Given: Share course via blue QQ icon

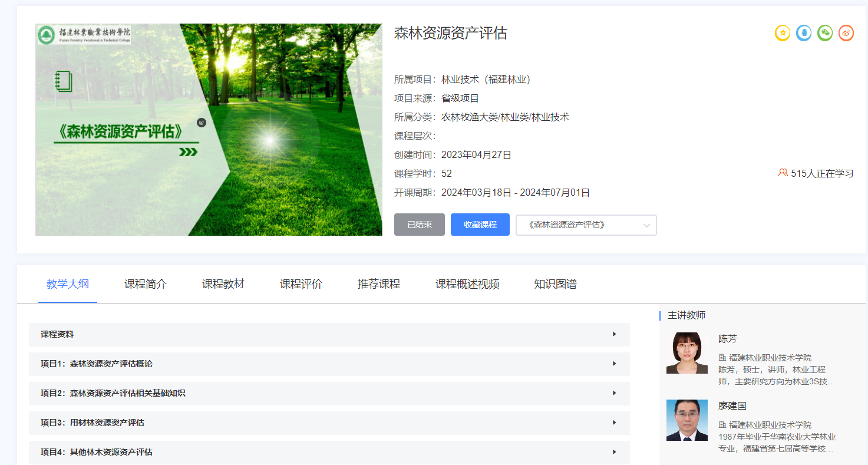Looking at the screenshot, I should pos(804,33).
